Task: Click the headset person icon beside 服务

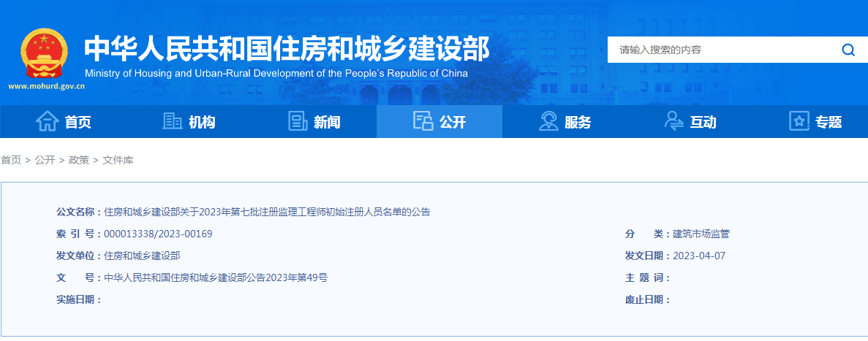Action: [x=548, y=121]
